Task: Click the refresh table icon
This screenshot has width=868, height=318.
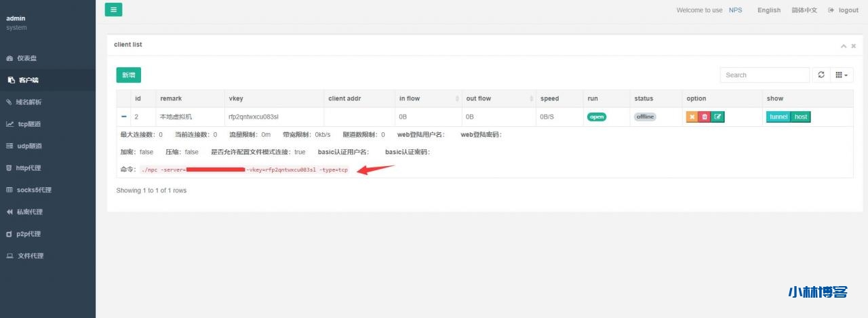Action: tap(821, 75)
